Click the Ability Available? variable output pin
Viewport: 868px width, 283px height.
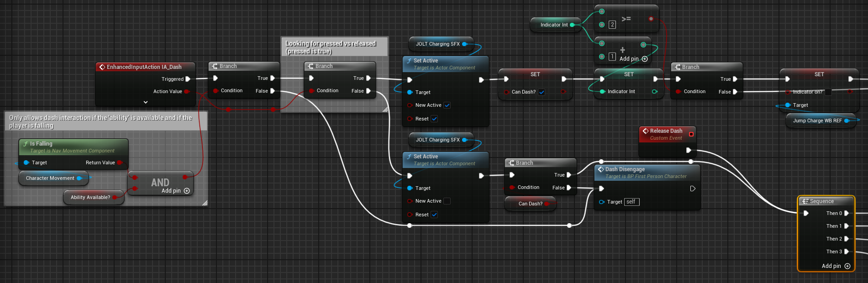pyautogui.click(x=115, y=197)
